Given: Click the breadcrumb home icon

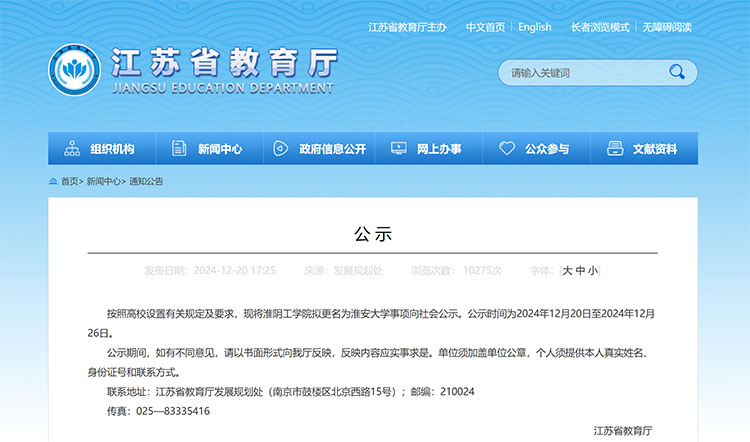Looking at the screenshot, I should tap(53, 181).
